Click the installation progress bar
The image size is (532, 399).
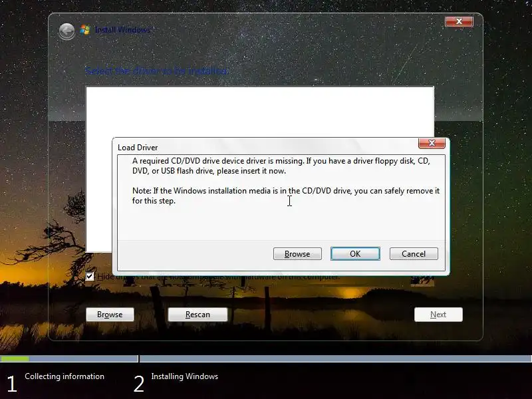pyautogui.click(x=266, y=358)
